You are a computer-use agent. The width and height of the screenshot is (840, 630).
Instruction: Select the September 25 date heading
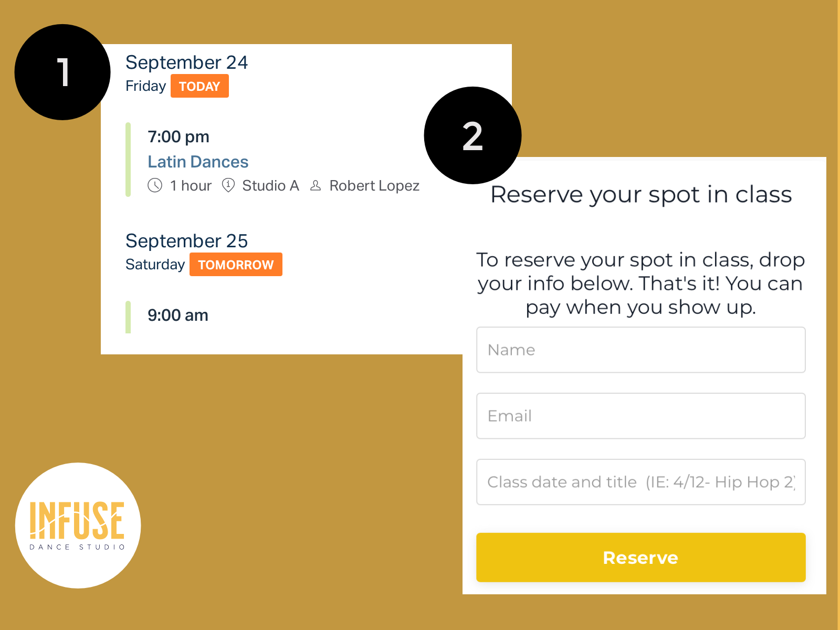(x=186, y=241)
